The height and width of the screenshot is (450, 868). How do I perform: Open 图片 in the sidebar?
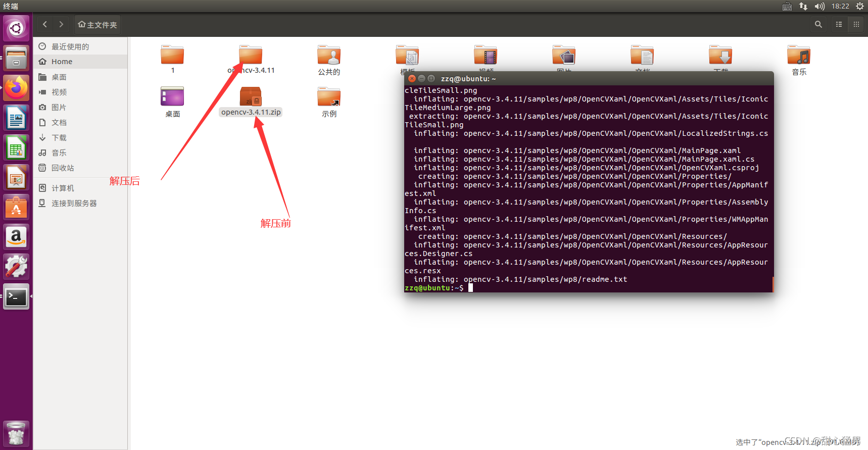pos(80,107)
